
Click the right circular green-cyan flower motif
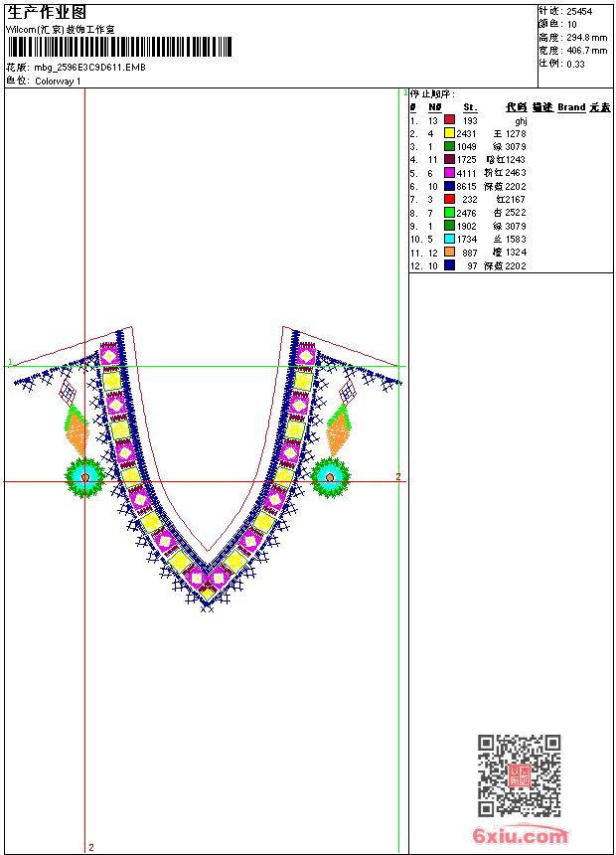[330, 477]
